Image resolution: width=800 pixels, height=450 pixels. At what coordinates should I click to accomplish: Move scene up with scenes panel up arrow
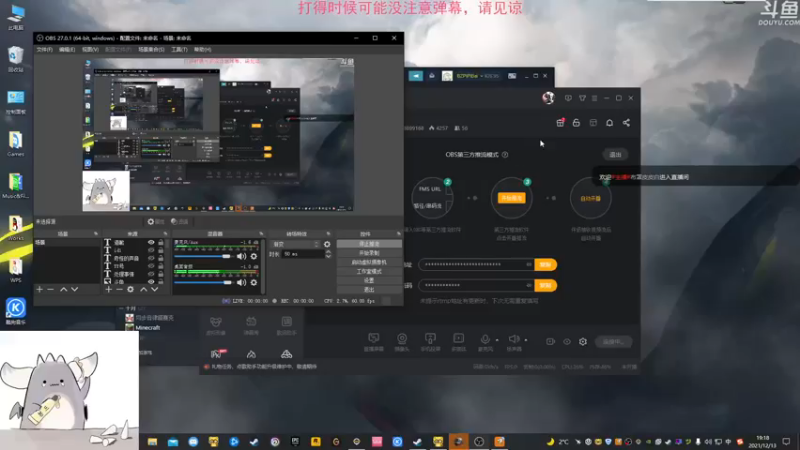tap(63, 289)
